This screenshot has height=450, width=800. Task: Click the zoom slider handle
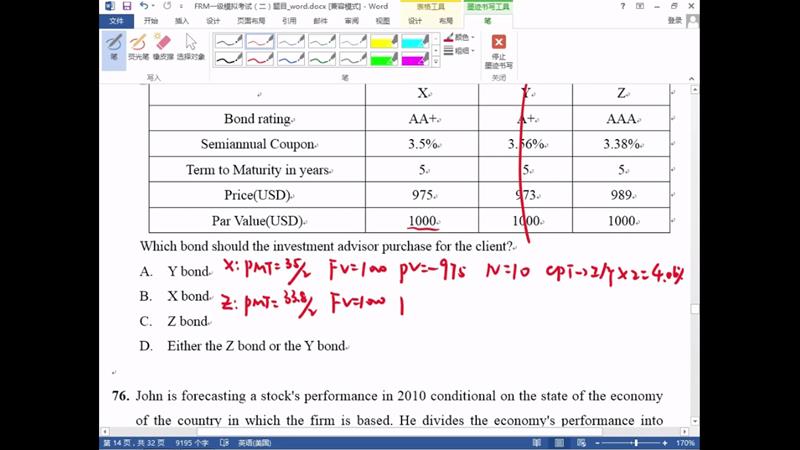point(636,443)
